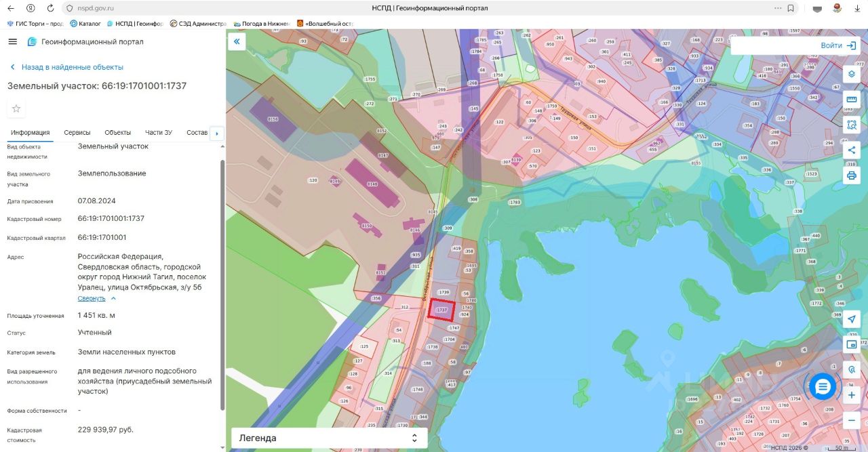Click the Войти login button

838,45
